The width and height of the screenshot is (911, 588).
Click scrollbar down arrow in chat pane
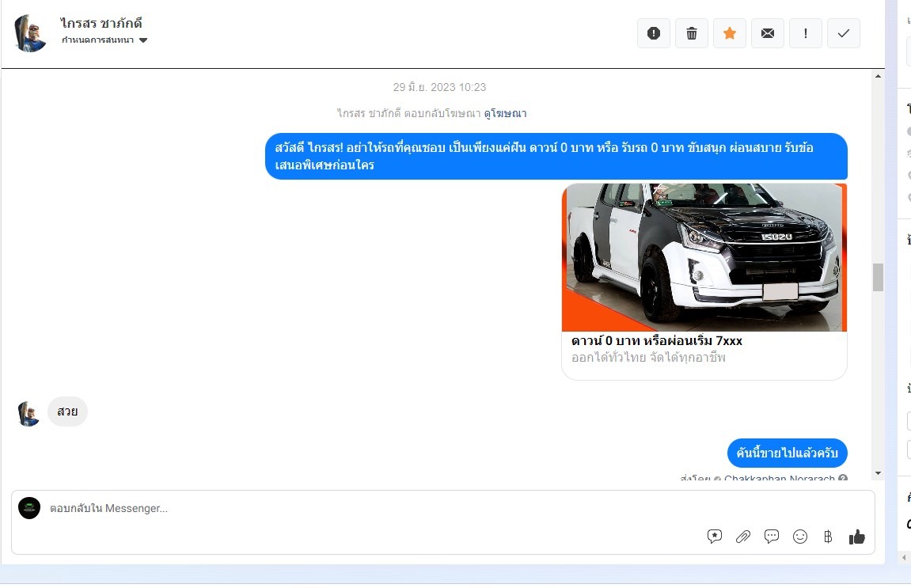click(878, 473)
